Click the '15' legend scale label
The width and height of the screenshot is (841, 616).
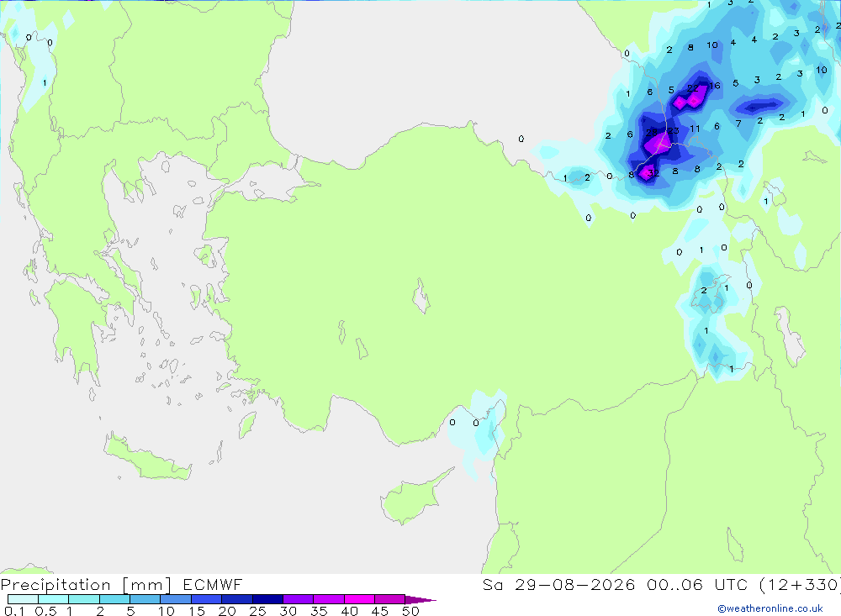click(197, 611)
